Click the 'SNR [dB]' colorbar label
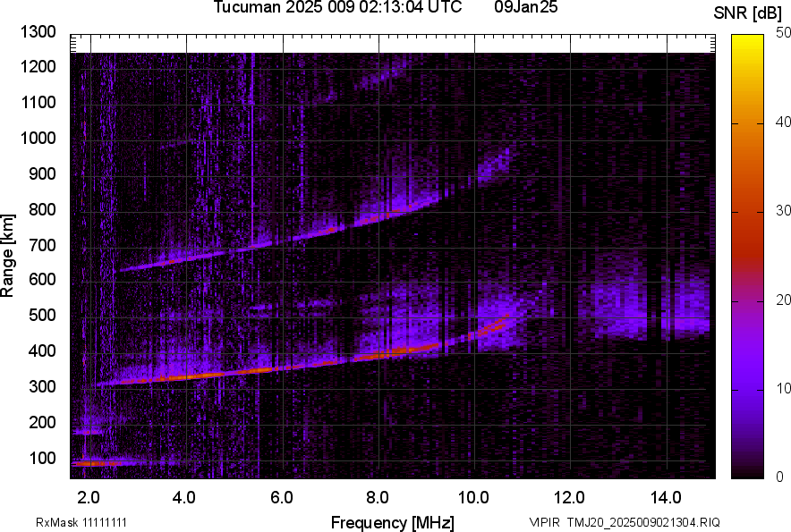The width and height of the screenshot is (791, 532). tap(747, 13)
